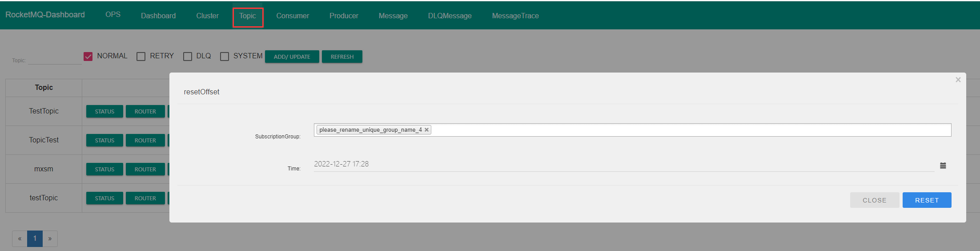The image size is (980, 251).
Task: Switch to the Consumer tab
Action: pos(292,16)
